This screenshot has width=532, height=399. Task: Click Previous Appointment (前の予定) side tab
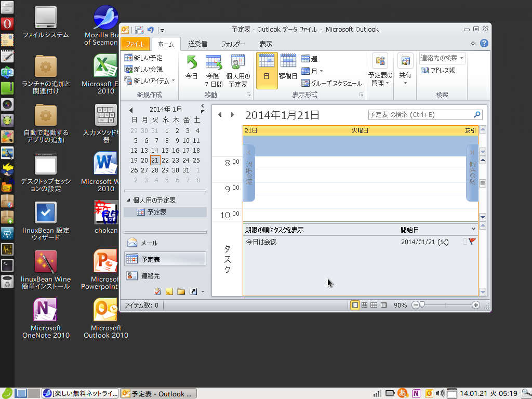(x=249, y=174)
